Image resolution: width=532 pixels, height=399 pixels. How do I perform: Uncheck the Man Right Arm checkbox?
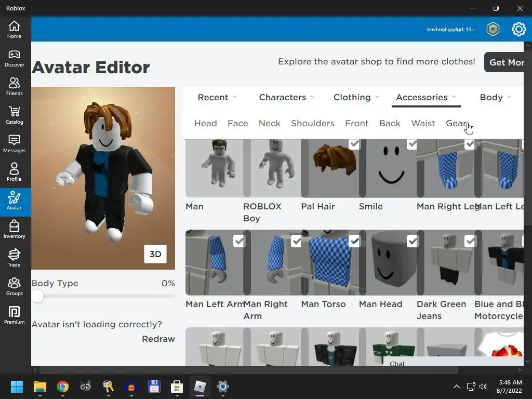point(297,241)
